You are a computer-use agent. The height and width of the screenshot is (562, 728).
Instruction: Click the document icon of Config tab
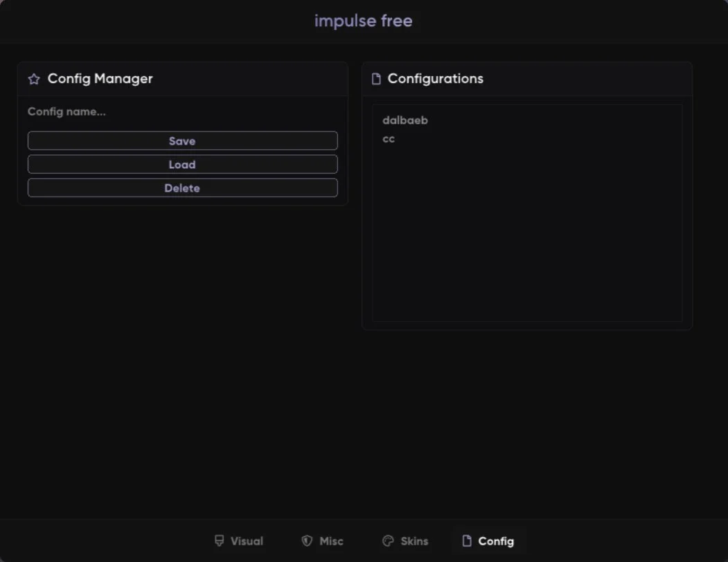pyautogui.click(x=467, y=541)
